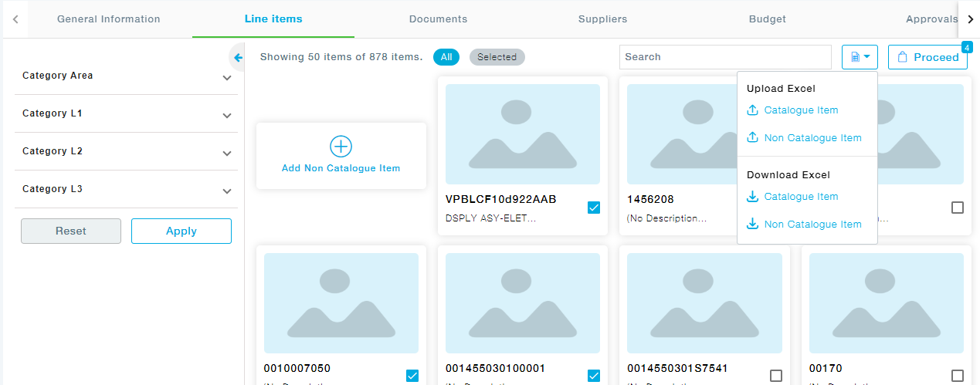Show only Selected items

click(x=497, y=57)
